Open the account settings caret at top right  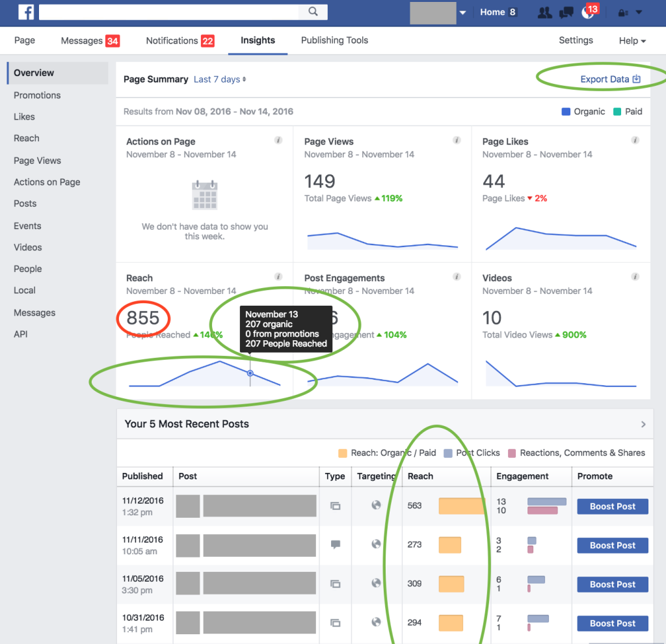639,11
